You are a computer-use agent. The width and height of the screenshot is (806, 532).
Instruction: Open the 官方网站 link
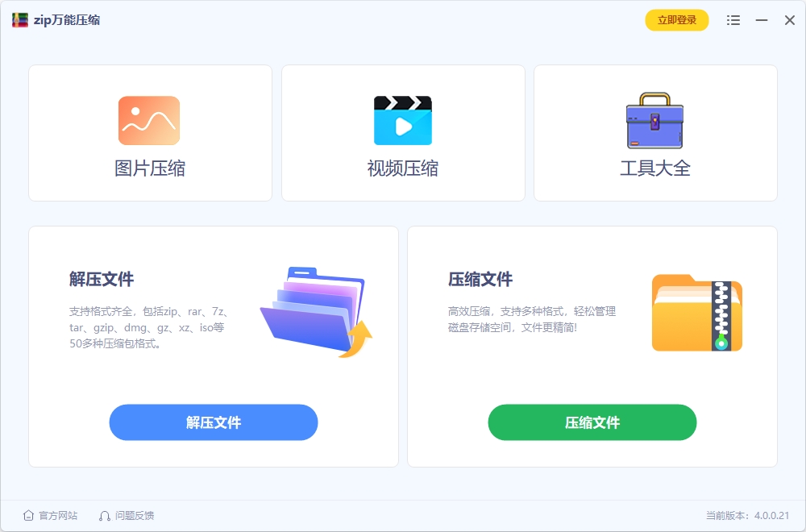coord(58,516)
